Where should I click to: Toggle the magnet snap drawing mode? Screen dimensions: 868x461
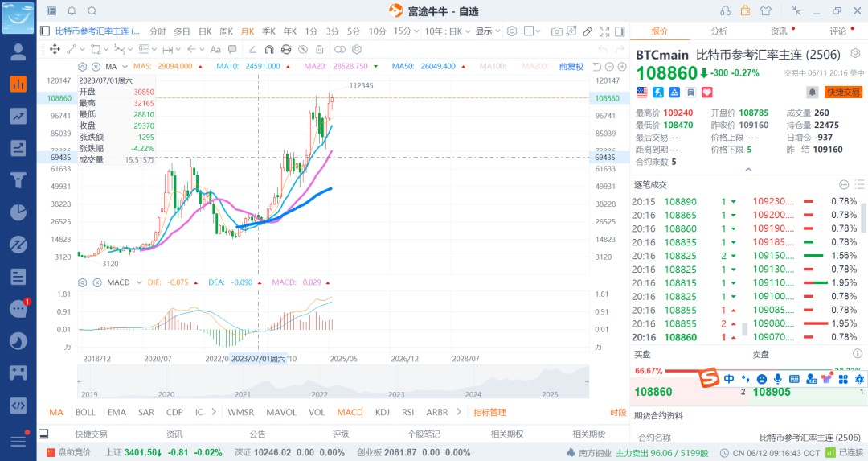(269, 49)
